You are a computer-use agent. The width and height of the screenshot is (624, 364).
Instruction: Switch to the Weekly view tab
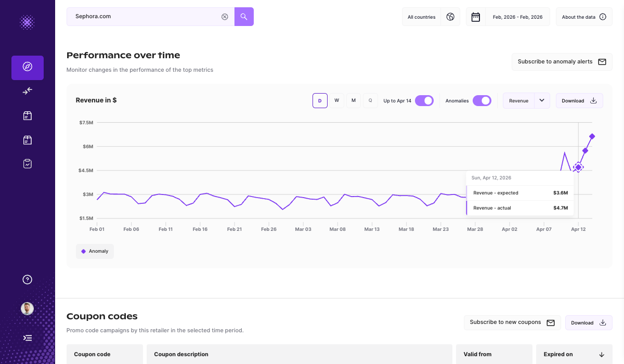336,100
